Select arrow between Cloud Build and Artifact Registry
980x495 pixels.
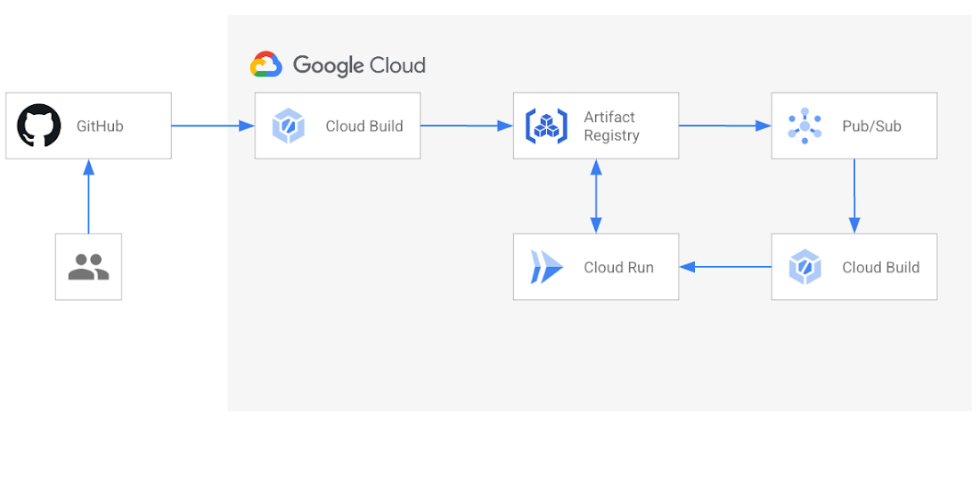466,126
